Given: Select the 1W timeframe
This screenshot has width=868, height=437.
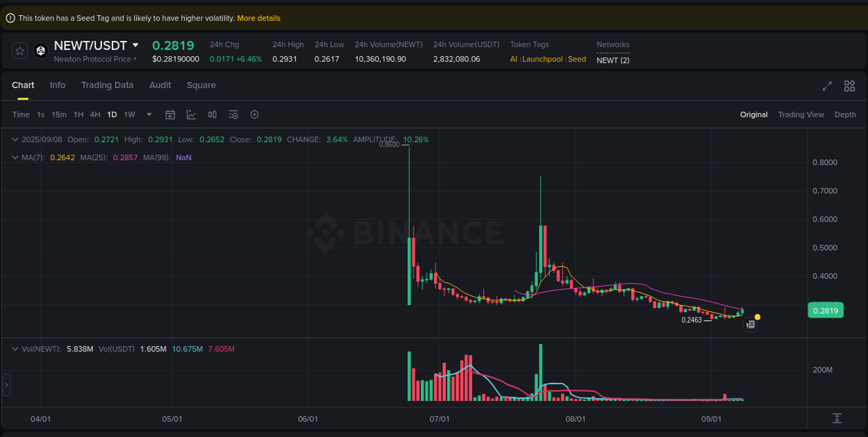Looking at the screenshot, I should coord(129,114).
